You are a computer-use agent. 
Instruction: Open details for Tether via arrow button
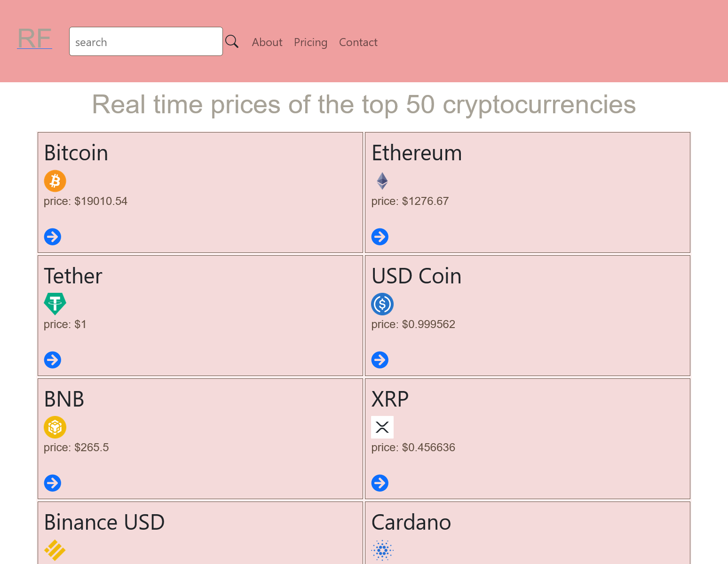tap(52, 360)
